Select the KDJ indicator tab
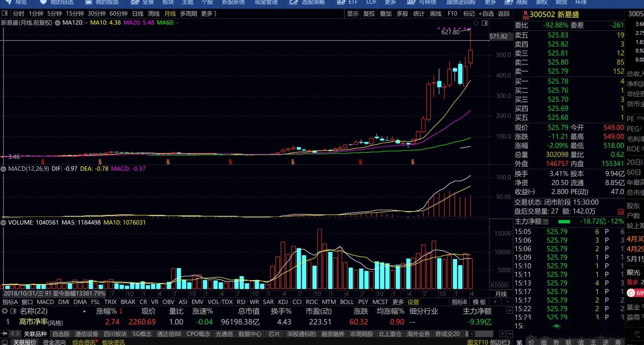The height and width of the screenshot is (345, 644). pos(283,302)
